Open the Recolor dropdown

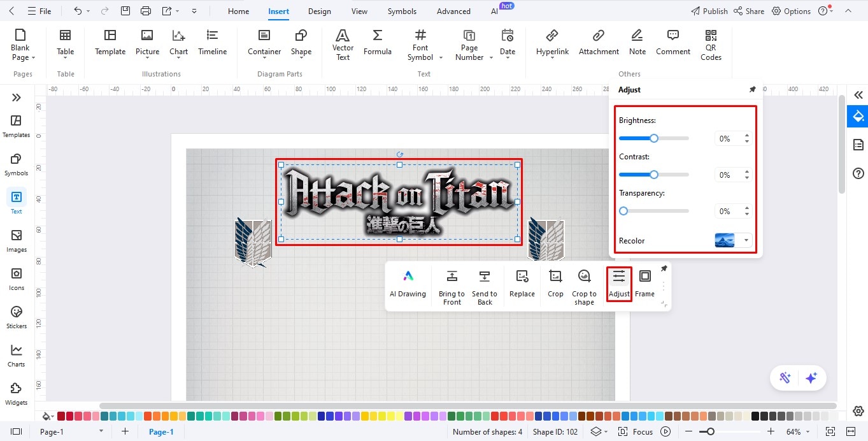(746, 241)
